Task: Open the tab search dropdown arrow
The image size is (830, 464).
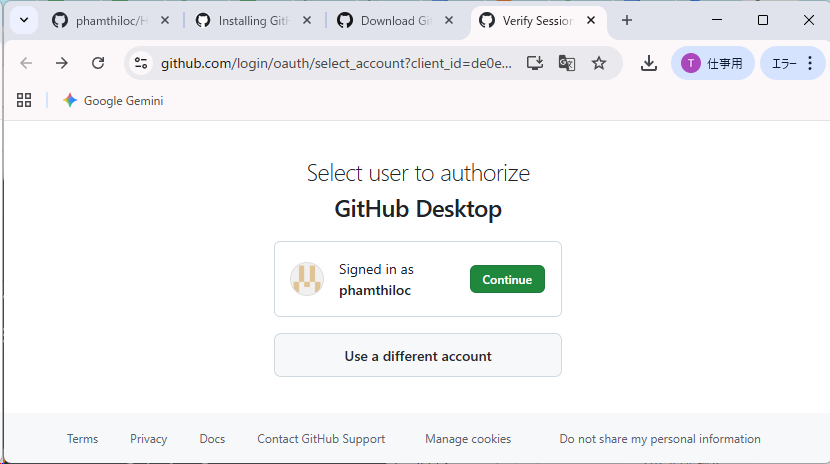Action: click(x=24, y=21)
